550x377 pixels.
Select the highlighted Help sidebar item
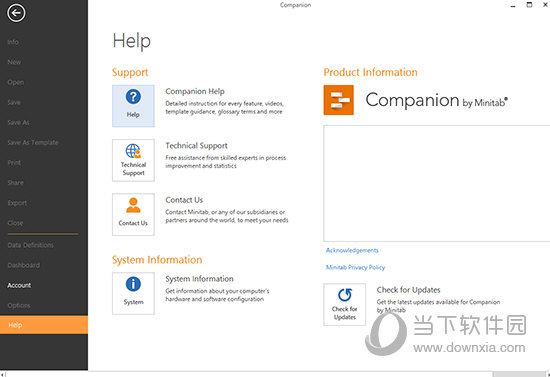44,325
